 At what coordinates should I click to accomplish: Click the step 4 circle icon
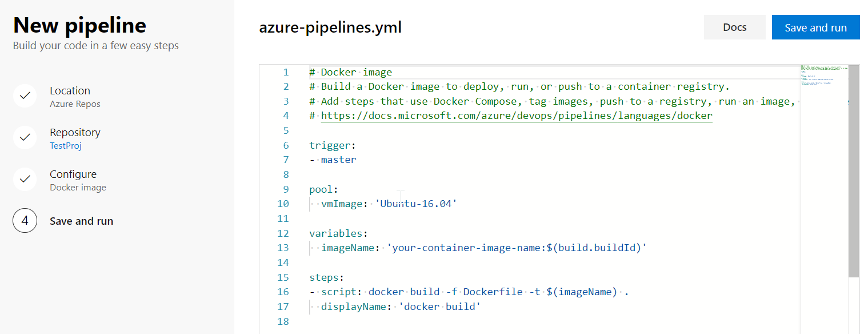(25, 221)
